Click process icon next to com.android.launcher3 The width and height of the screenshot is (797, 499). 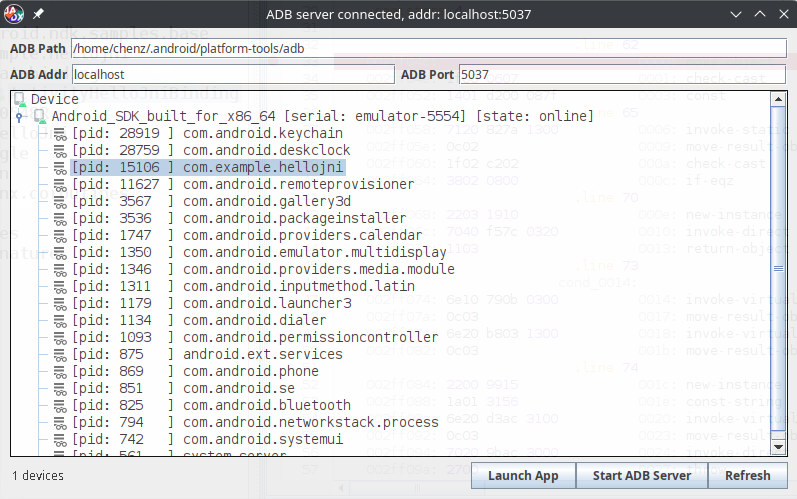tap(60, 303)
